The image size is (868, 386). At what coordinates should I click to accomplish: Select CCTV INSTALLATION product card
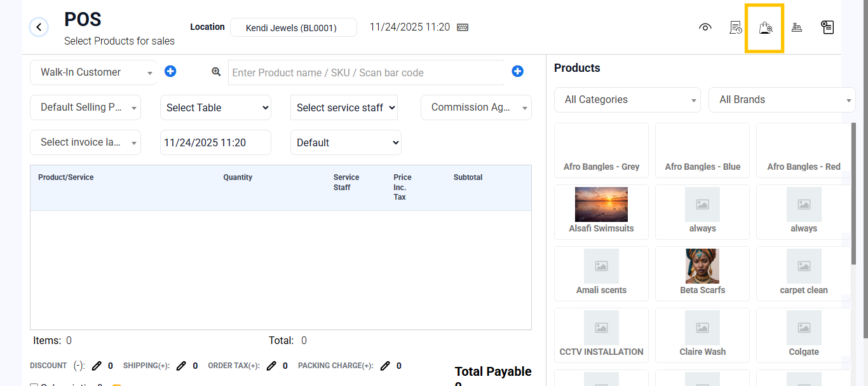click(601, 335)
